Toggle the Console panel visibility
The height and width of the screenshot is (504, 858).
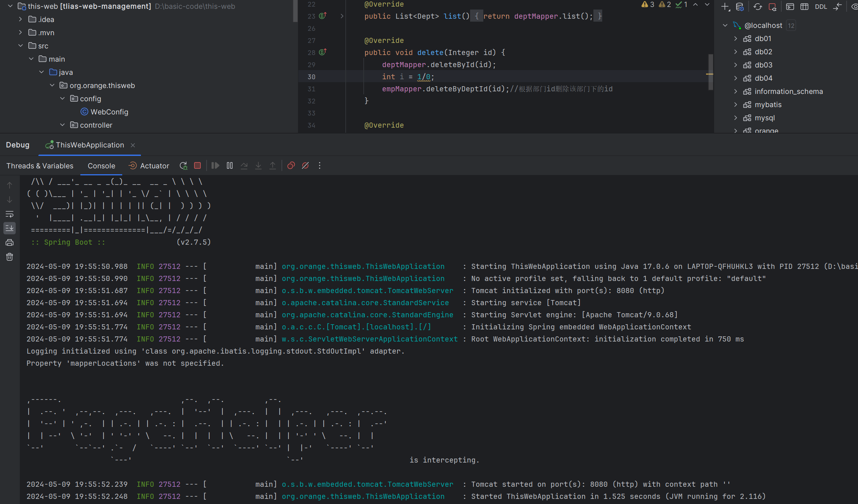(101, 165)
